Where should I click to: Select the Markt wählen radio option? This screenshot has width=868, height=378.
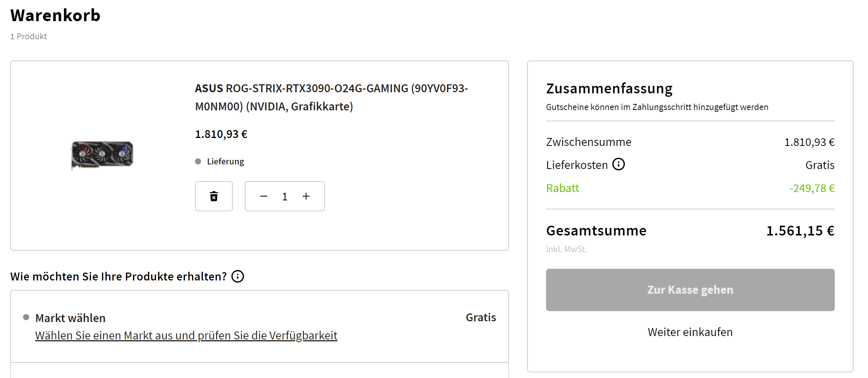[x=26, y=317]
